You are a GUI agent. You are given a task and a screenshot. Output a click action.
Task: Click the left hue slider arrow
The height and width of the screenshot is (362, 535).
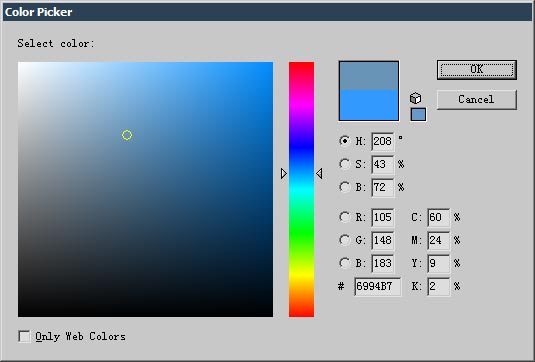[x=284, y=174]
